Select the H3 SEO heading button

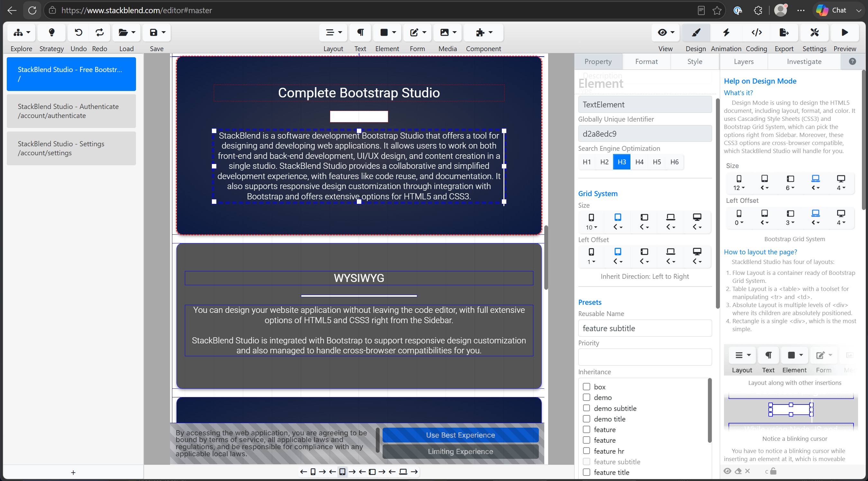[x=622, y=162]
